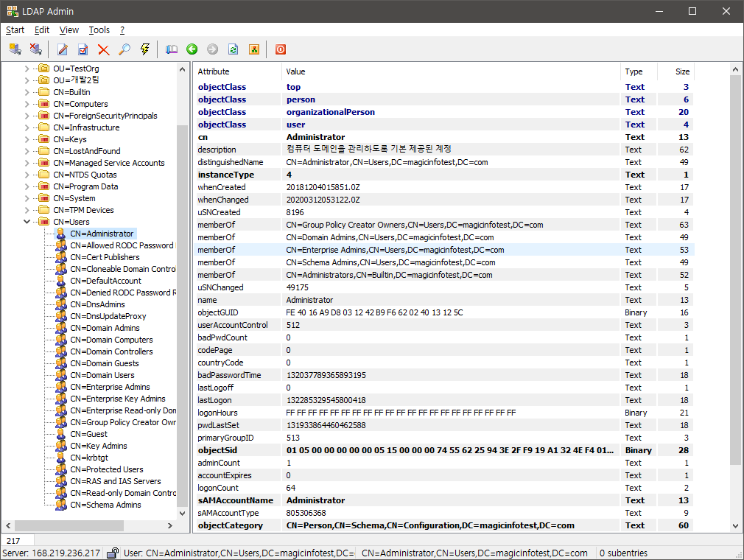
Task: Click the attribute list vertical scrollbar down arrow
Action: (735, 525)
